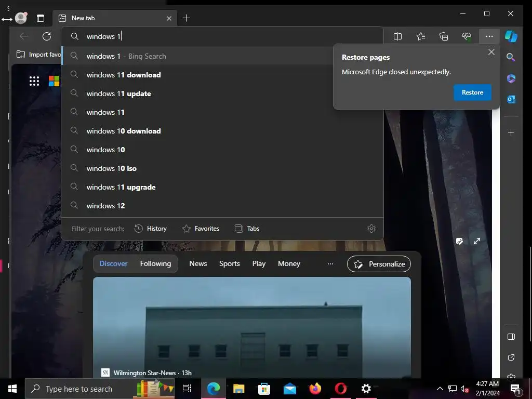Open the Copilot sidebar icon
The image size is (532, 399).
pos(511,36)
